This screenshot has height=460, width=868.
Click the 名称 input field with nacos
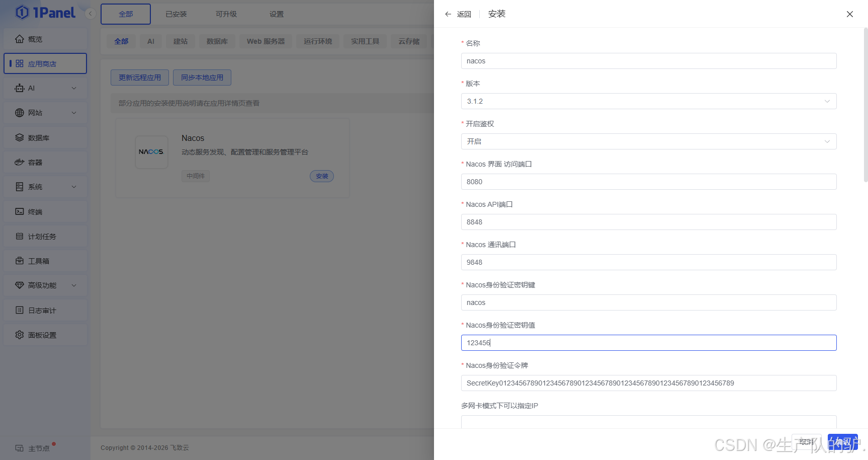(649, 61)
